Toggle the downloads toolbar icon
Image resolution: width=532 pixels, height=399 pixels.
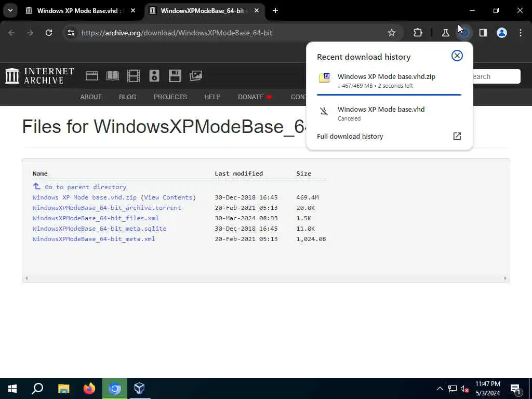click(464, 33)
